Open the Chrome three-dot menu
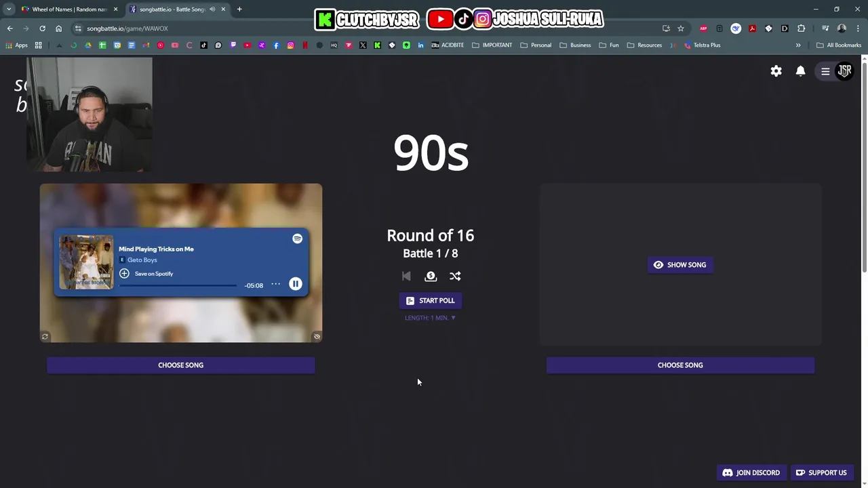 857,28
